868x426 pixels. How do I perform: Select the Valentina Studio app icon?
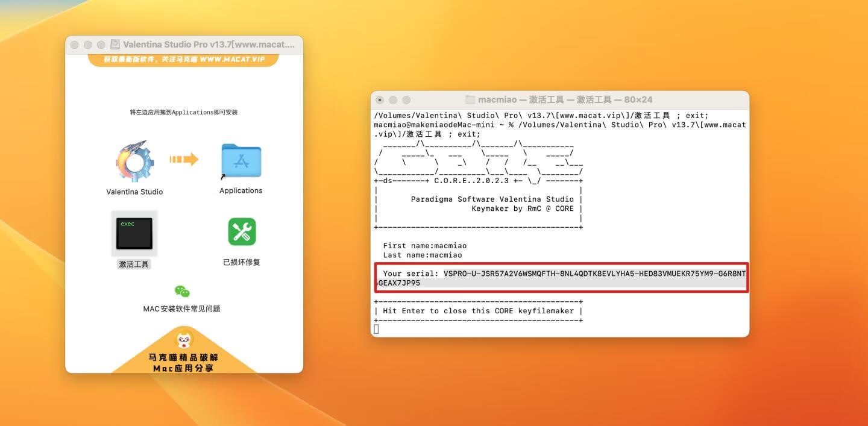(x=135, y=161)
